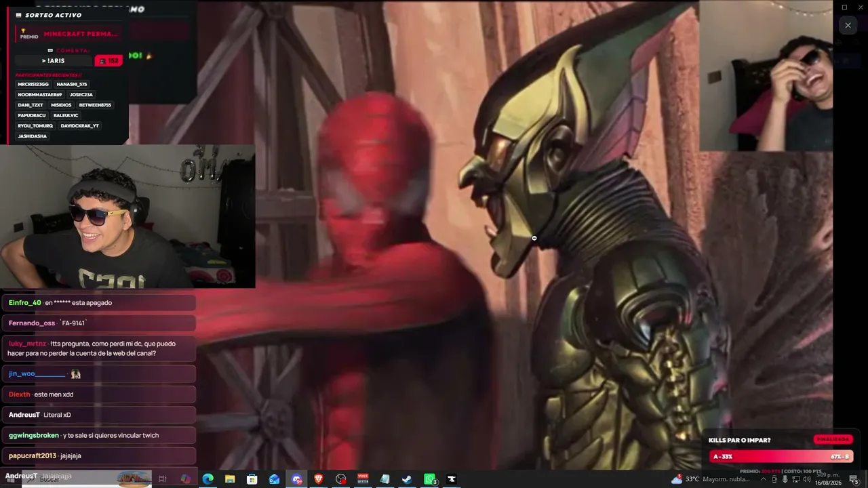
Task: Open File Explorer from the taskbar
Action: point(230,479)
